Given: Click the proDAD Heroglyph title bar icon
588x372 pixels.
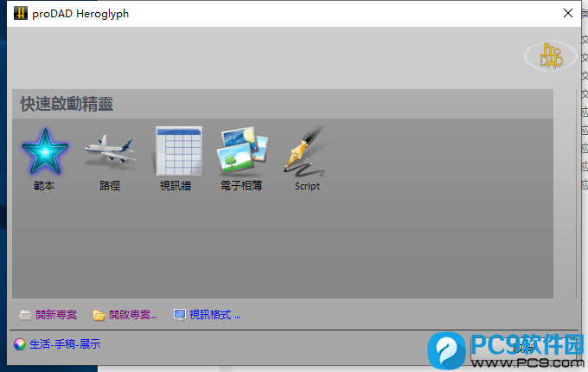Looking at the screenshot, I should [20, 13].
